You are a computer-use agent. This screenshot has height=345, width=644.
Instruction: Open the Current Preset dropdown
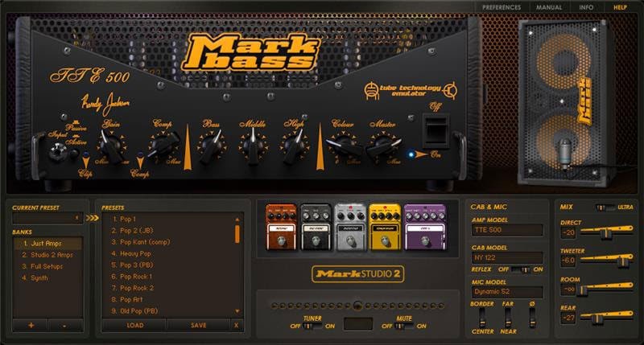tap(48, 218)
